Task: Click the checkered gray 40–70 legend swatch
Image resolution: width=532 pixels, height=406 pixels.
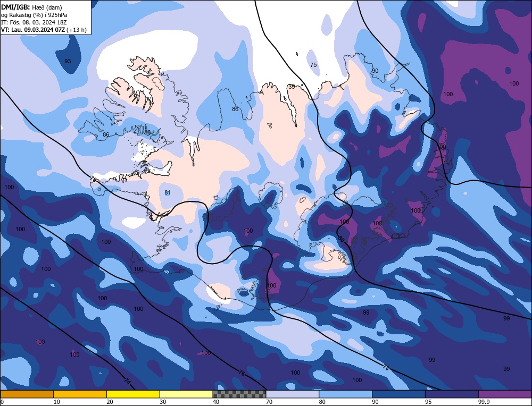Action: [x=239, y=394]
